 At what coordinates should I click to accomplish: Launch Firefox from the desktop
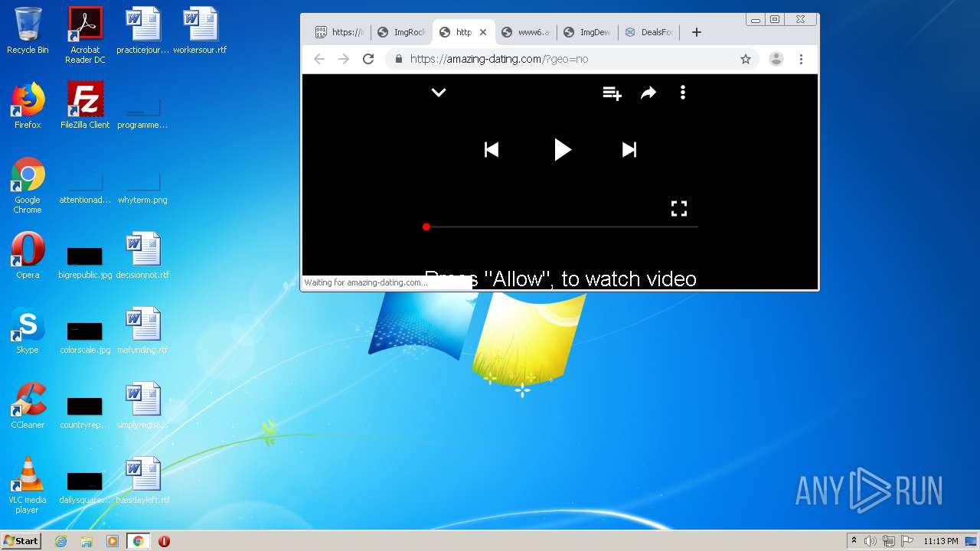[28, 106]
